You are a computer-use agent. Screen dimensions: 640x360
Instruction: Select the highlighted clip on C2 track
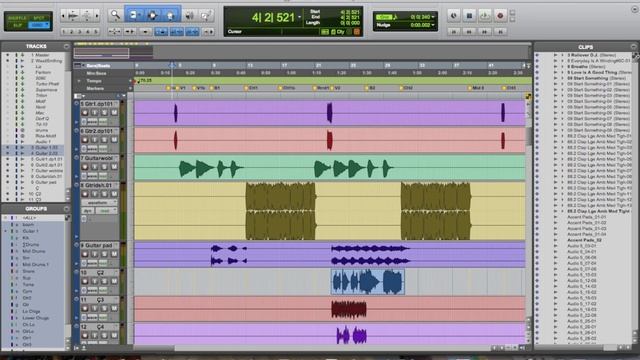coord(368,282)
